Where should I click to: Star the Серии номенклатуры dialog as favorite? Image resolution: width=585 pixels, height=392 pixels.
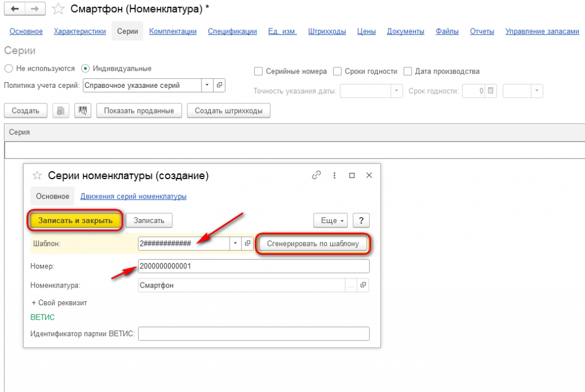click(37, 176)
